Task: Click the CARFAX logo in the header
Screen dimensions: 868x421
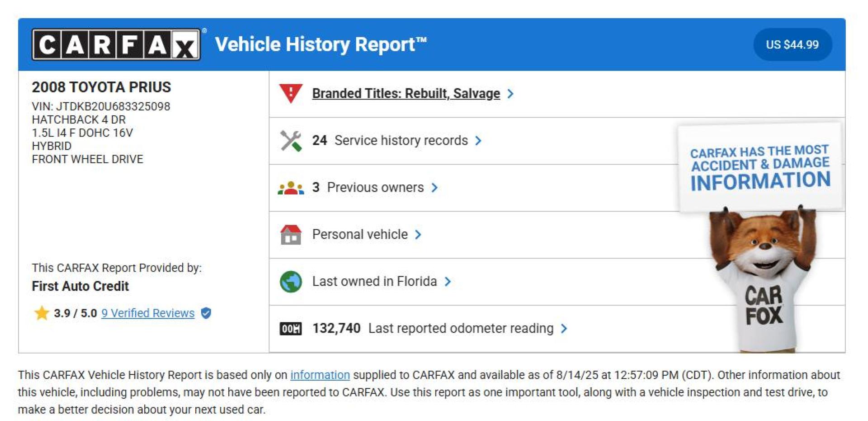Action: point(116,44)
